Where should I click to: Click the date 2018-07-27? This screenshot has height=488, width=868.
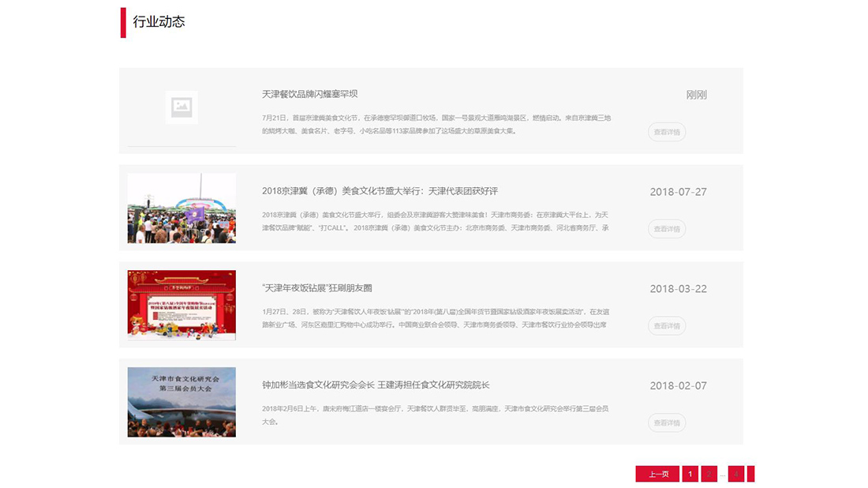(678, 192)
